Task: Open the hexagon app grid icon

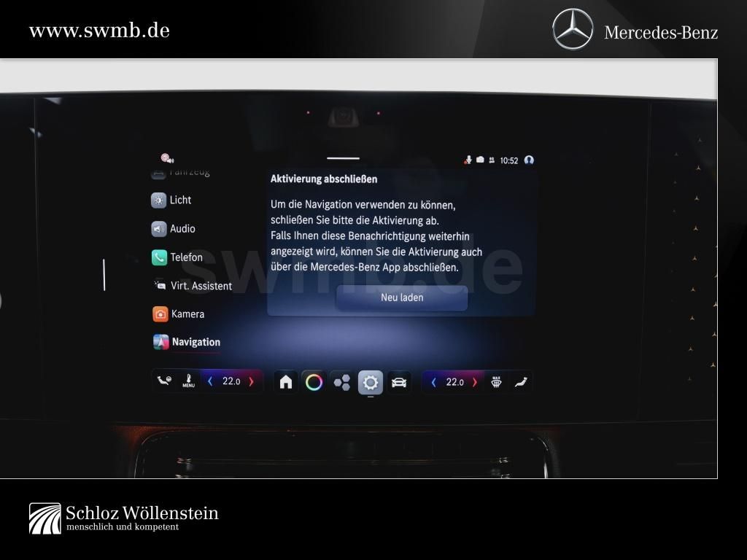Action: 341,381
